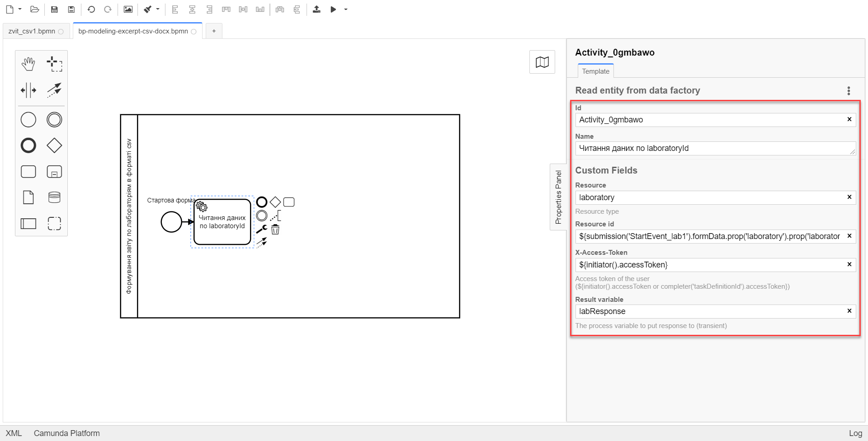Expand the run options dropdown arrow
Screen dimensions: 868x441
coord(346,9)
